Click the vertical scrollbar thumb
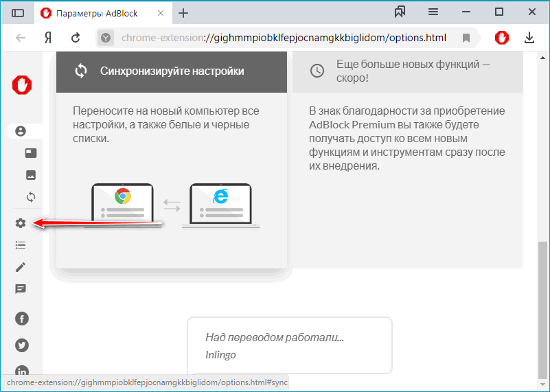550x392 pixels. pos(542,310)
